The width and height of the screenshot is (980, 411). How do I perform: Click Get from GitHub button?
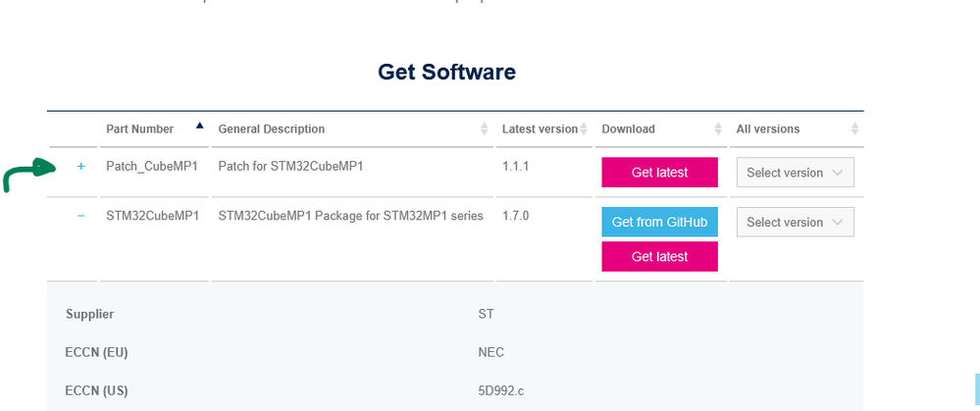(x=659, y=222)
